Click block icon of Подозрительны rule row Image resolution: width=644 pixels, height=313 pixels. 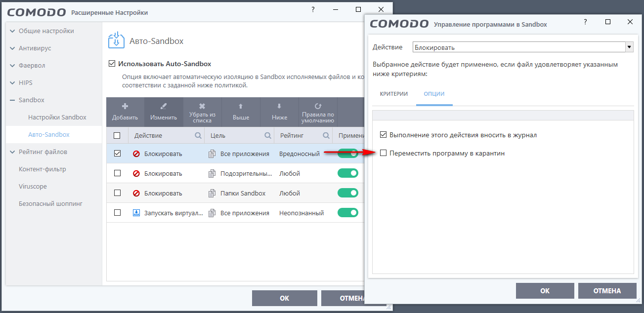pos(136,174)
